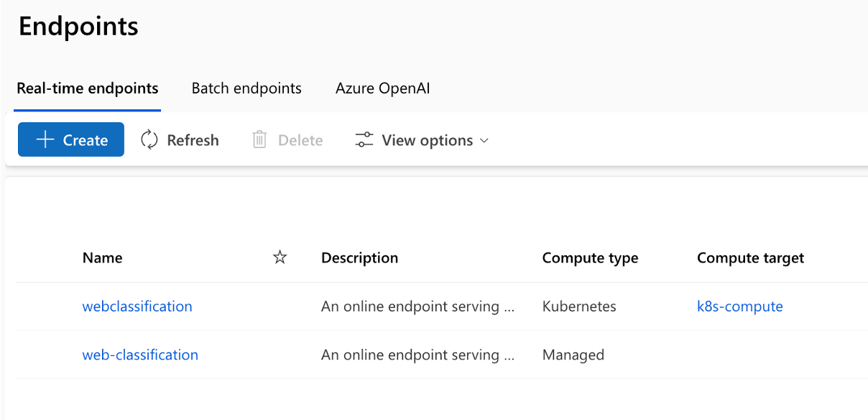Open the web-classification endpoint link
This screenshot has height=420, width=868.
140,355
